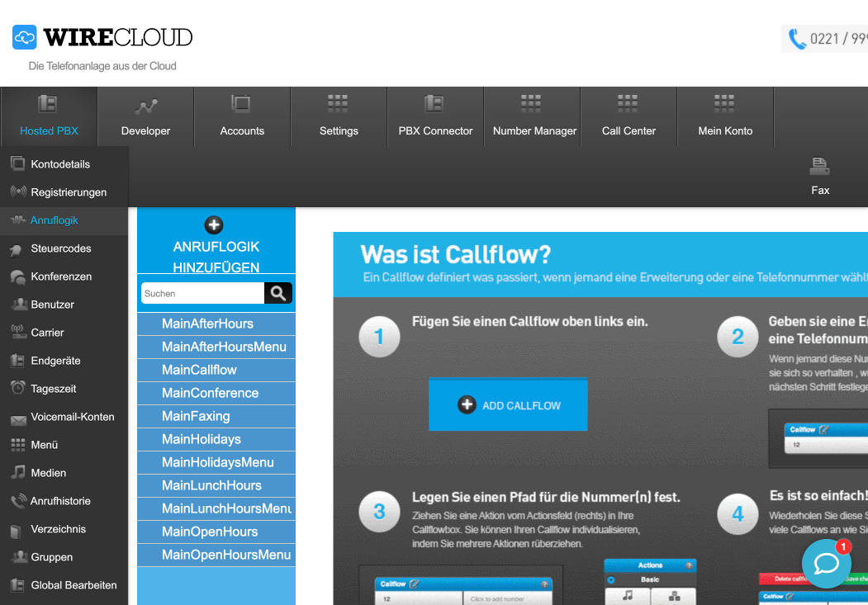Click inside the Suchen search field
Viewport: 868px width, 605px height.
(202, 293)
